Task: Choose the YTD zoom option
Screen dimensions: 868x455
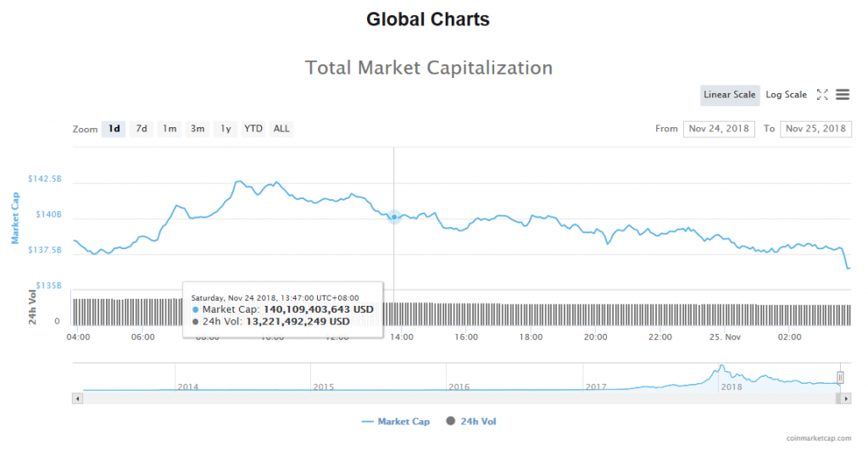Action: [x=253, y=129]
